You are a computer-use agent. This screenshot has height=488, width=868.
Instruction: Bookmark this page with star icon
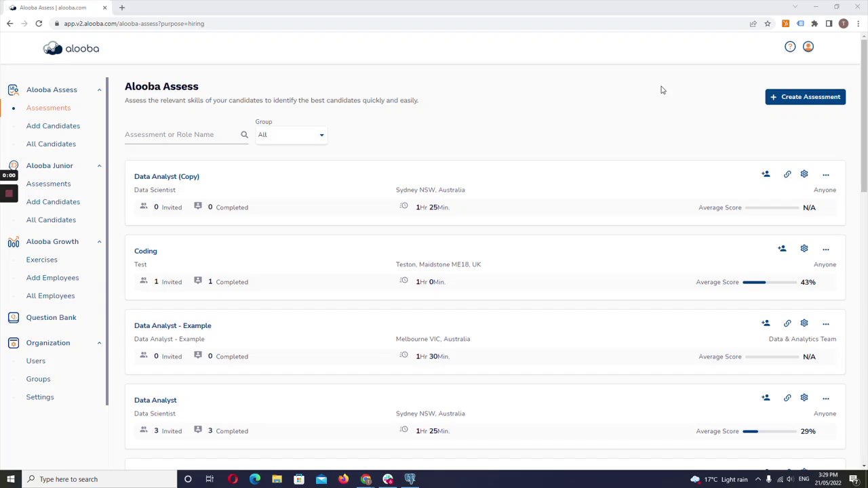pyautogui.click(x=768, y=24)
